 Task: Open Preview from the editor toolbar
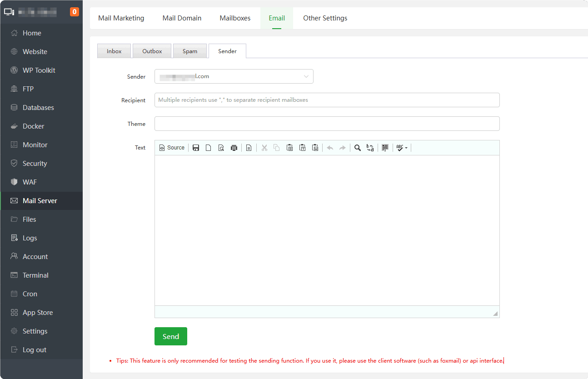pos(221,148)
